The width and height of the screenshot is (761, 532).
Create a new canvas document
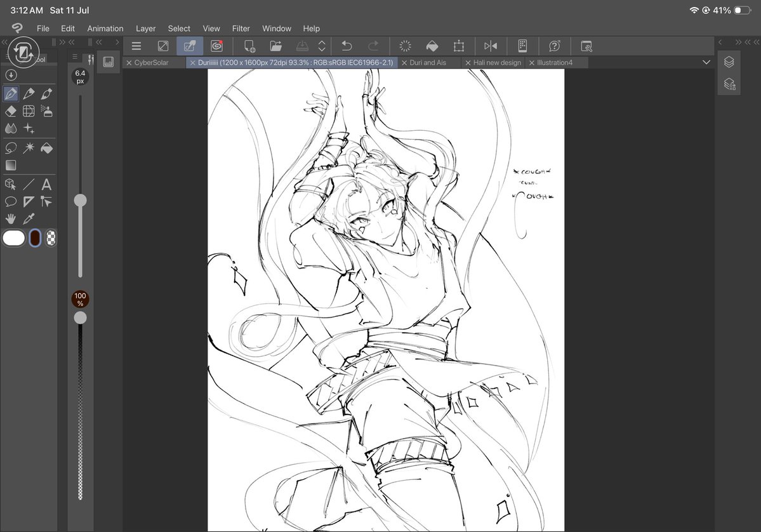pyautogui.click(x=249, y=46)
